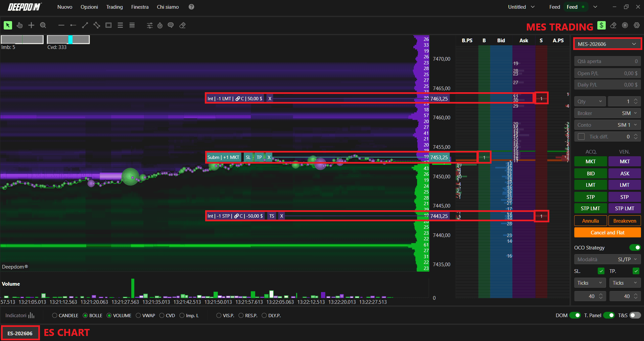This screenshot has height=341, width=644.
Task: Expand the Conto SIM 1 dropdown
Action: point(607,125)
